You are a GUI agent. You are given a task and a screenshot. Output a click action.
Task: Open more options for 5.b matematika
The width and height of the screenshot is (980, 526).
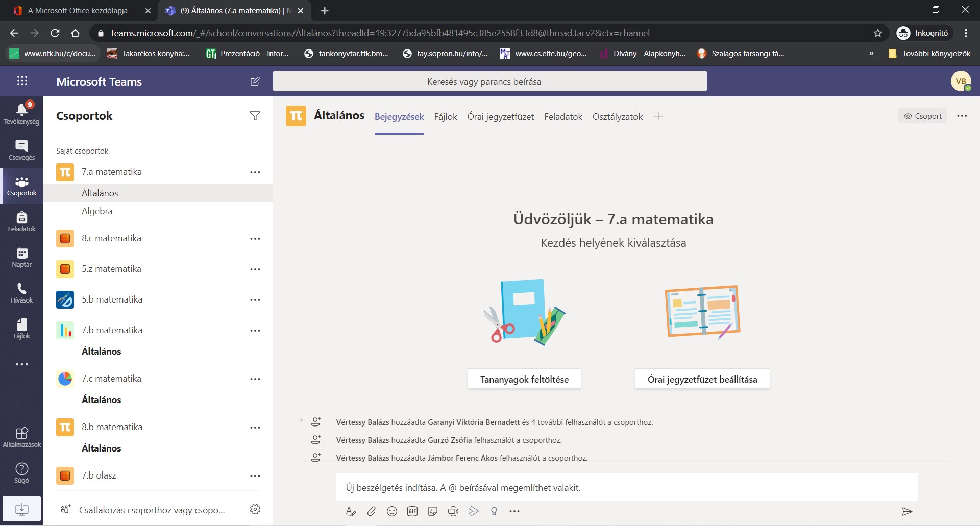click(x=255, y=300)
